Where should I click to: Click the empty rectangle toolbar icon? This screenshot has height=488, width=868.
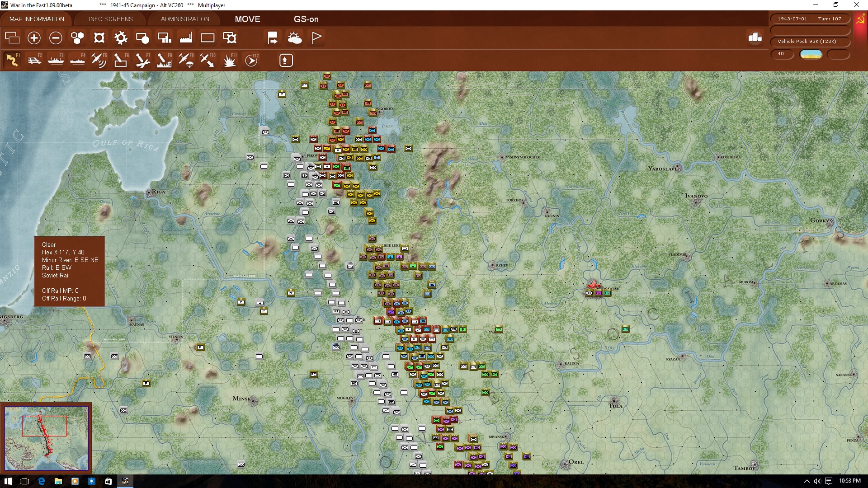(x=208, y=38)
